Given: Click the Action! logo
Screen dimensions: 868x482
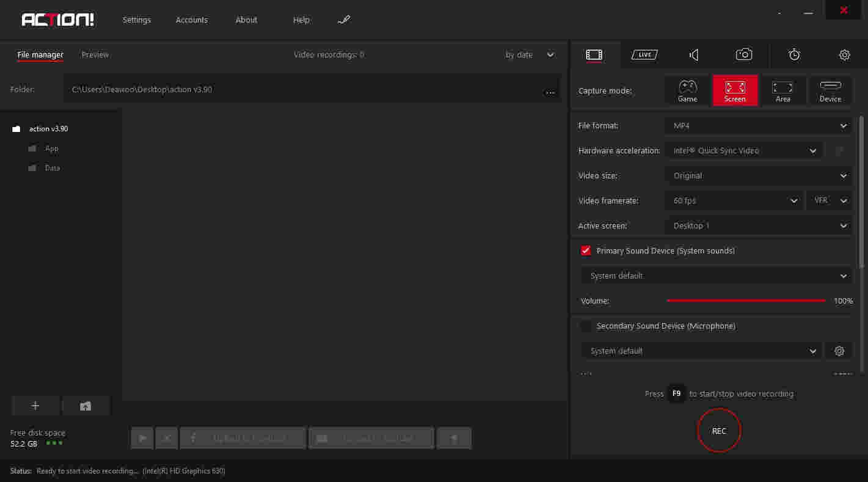Looking at the screenshot, I should (x=58, y=20).
